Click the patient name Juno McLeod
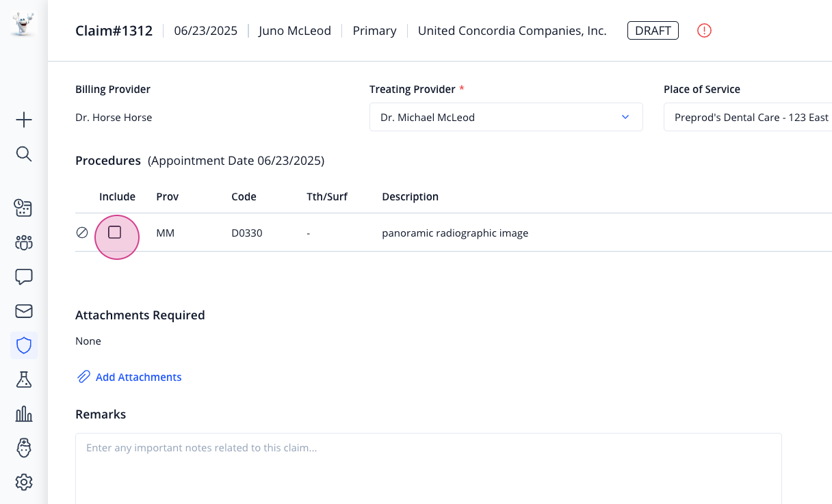The image size is (832, 504). [295, 31]
